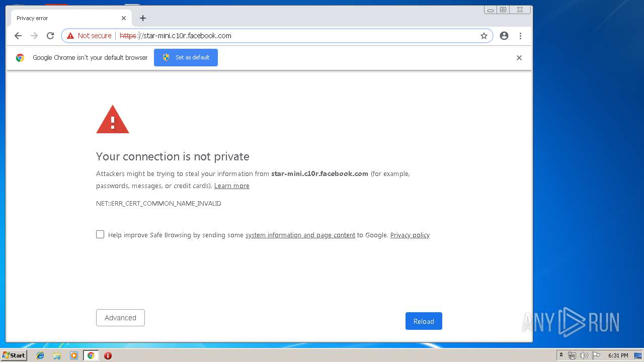Go back using the browser back arrow

click(x=18, y=36)
